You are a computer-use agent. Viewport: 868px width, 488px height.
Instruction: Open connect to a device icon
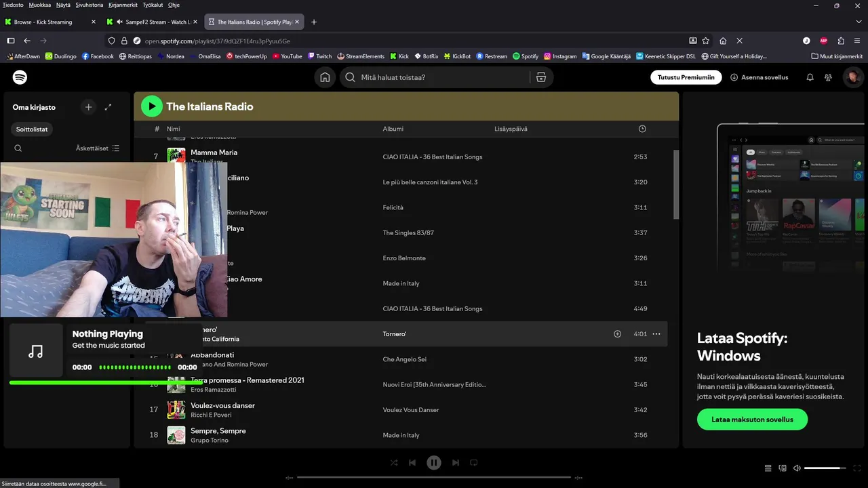click(x=783, y=468)
